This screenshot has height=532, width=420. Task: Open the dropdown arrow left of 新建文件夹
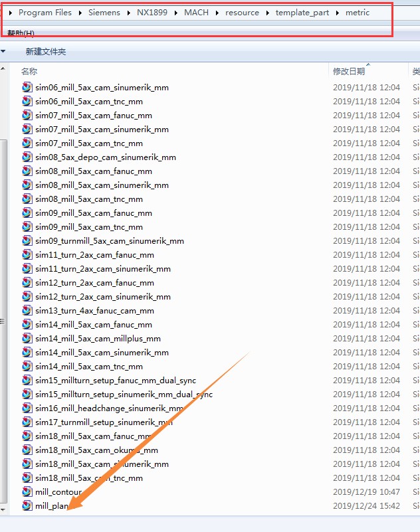click(x=3, y=52)
